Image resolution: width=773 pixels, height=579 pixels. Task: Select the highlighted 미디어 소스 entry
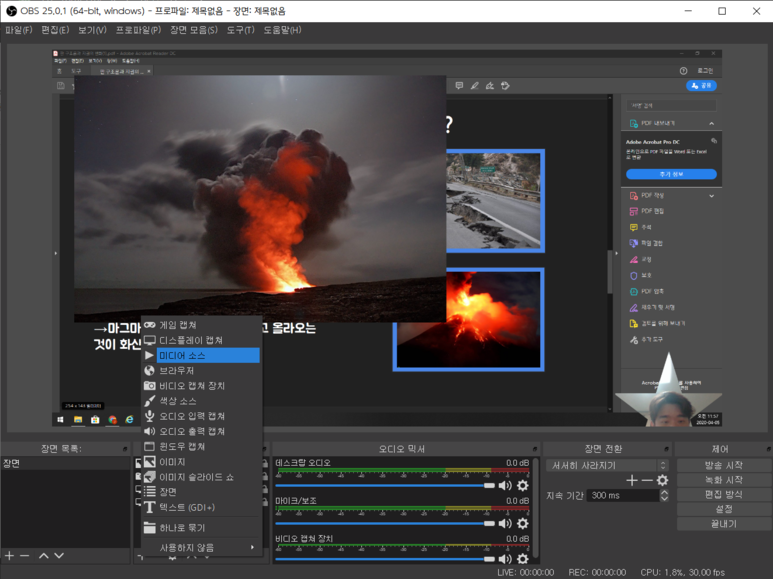click(x=201, y=356)
